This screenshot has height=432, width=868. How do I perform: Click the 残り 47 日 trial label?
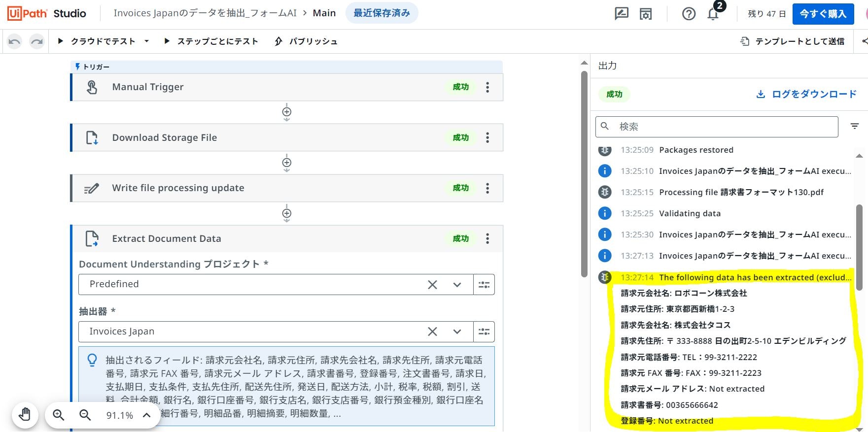766,14
